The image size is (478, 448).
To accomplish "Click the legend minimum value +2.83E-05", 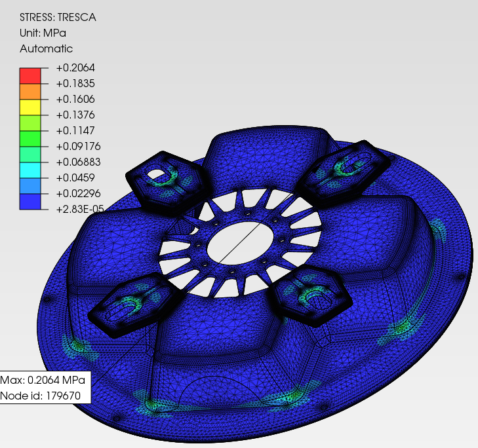I will click(x=80, y=209).
